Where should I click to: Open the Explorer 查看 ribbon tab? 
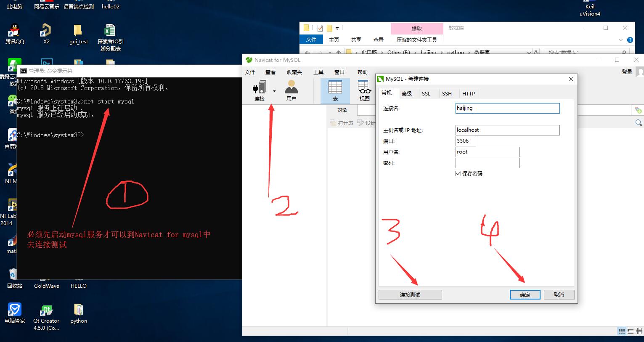coord(379,40)
